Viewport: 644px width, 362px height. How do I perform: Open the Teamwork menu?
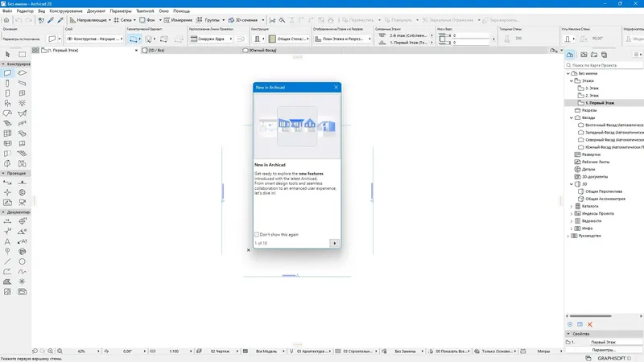point(145,11)
